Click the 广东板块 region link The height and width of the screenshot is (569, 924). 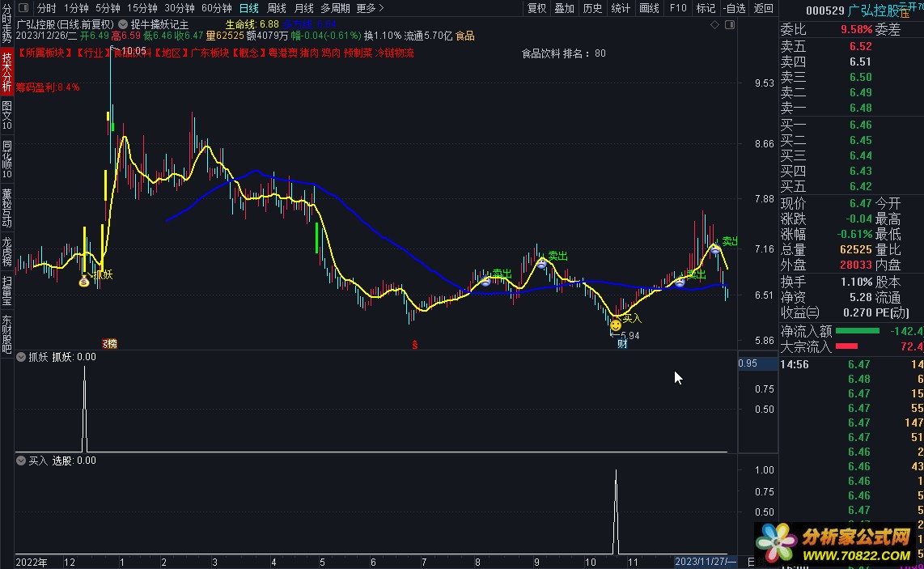click(210, 53)
